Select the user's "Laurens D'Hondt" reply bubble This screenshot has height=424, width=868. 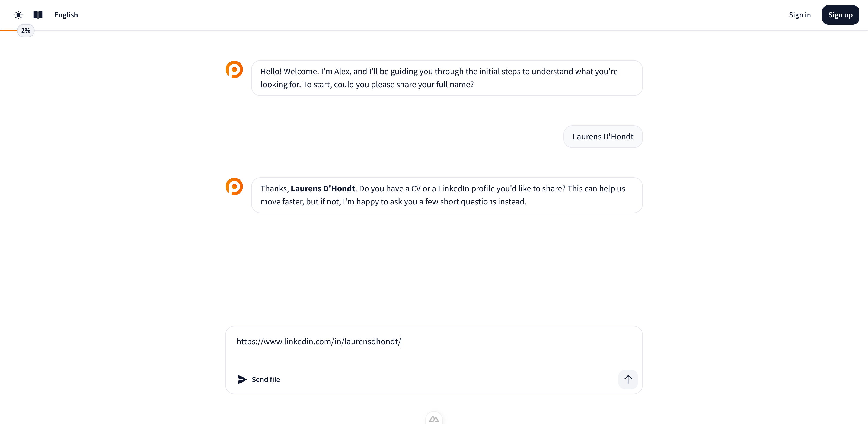(x=602, y=137)
